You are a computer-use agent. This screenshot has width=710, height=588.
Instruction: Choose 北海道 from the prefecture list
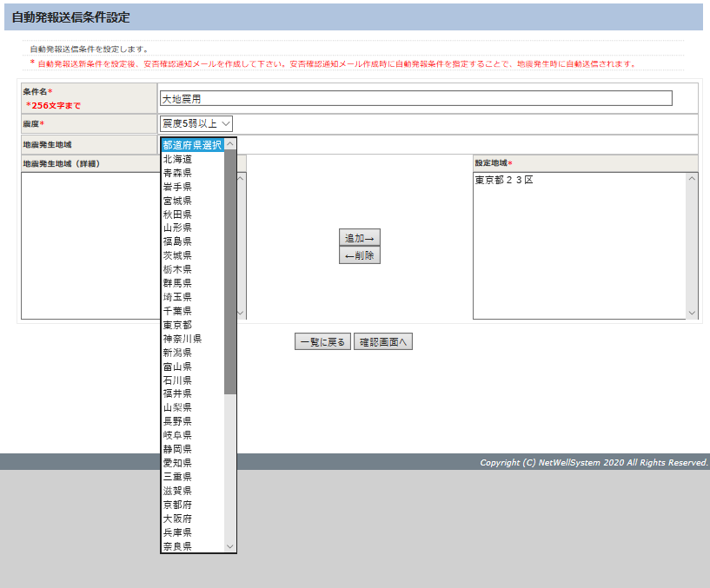[x=178, y=159]
